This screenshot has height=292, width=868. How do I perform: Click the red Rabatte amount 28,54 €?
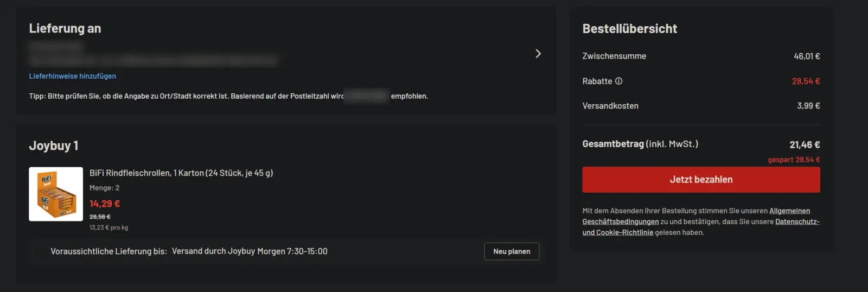pos(806,81)
